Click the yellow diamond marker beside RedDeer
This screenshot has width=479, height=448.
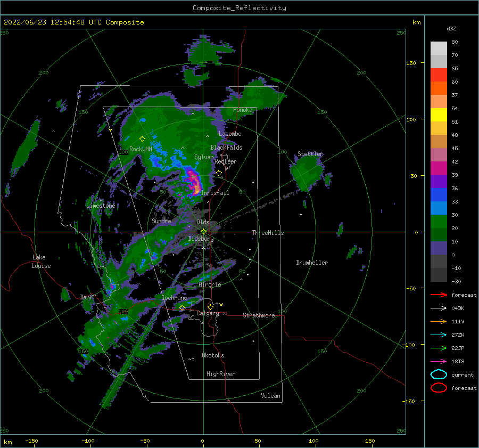[x=219, y=173]
